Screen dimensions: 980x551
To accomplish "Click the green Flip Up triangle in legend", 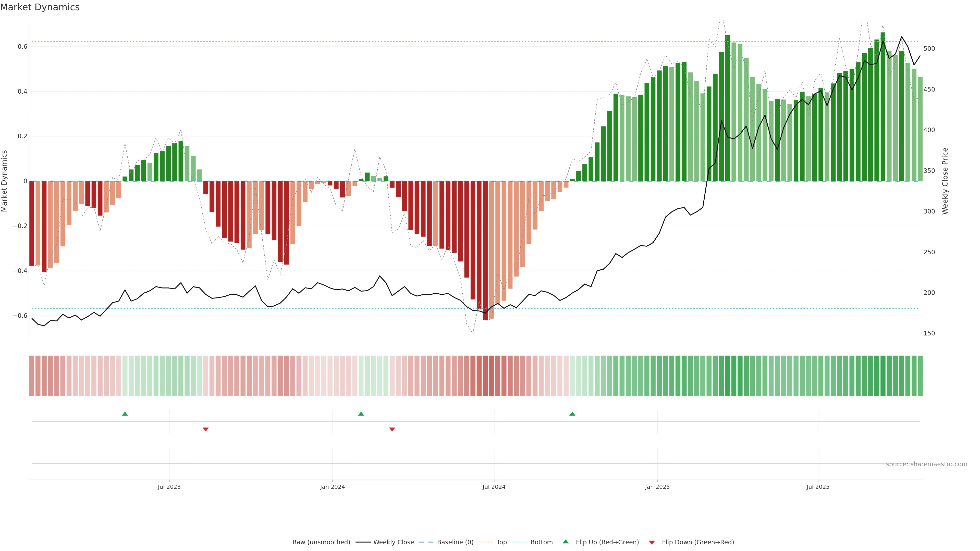I will pos(566,542).
